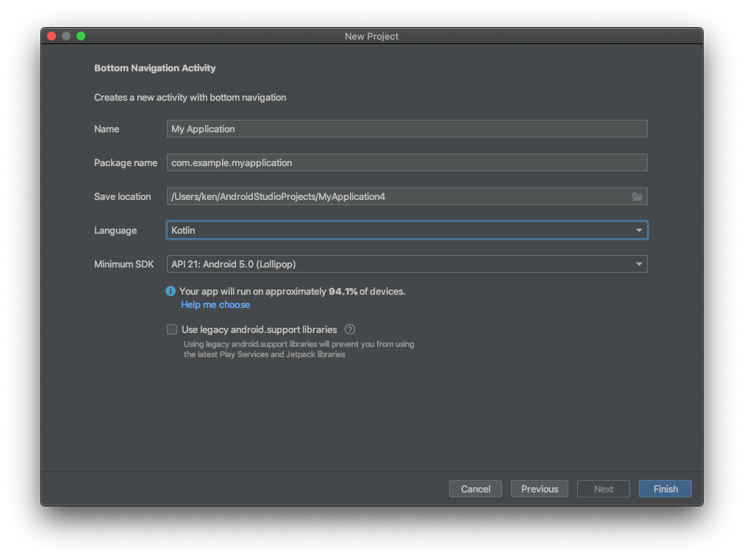Click the blue info icon
Viewport: 744px width, 560px height.
[171, 292]
